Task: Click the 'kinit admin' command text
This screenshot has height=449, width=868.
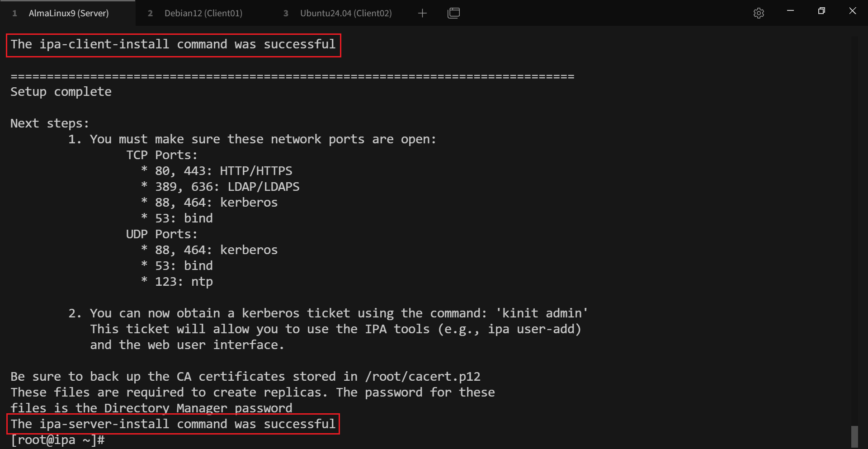Action: pos(542,313)
